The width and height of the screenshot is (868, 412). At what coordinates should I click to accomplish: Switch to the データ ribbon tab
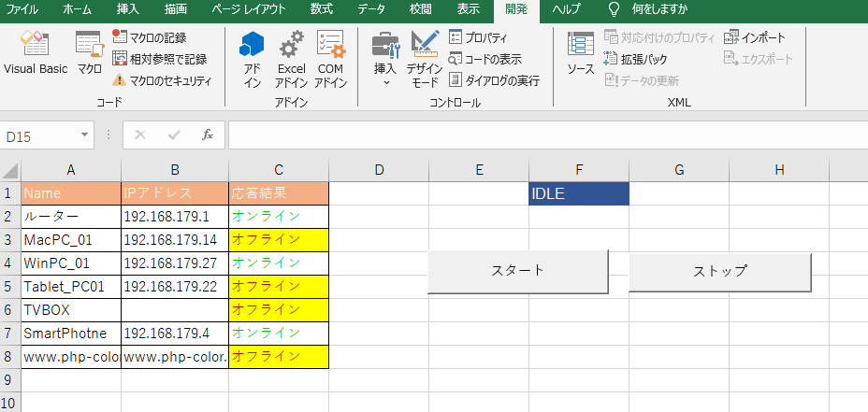(x=372, y=10)
